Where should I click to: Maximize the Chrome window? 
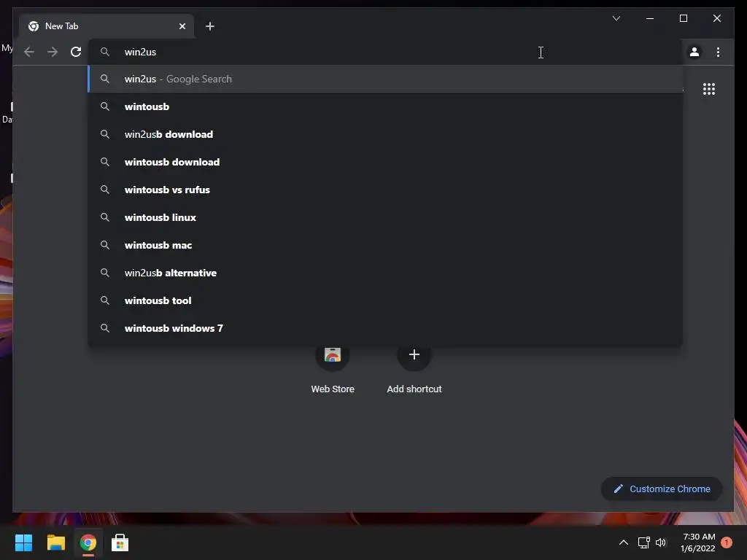[683, 18]
